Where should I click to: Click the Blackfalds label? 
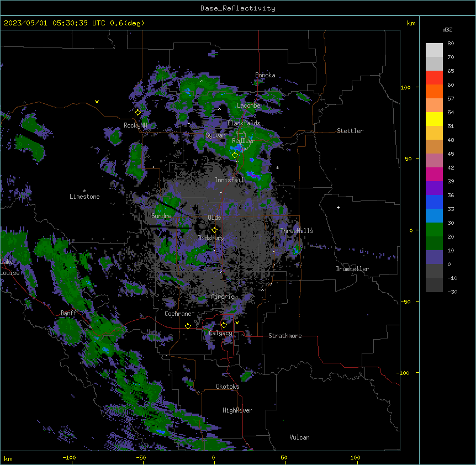click(x=244, y=123)
